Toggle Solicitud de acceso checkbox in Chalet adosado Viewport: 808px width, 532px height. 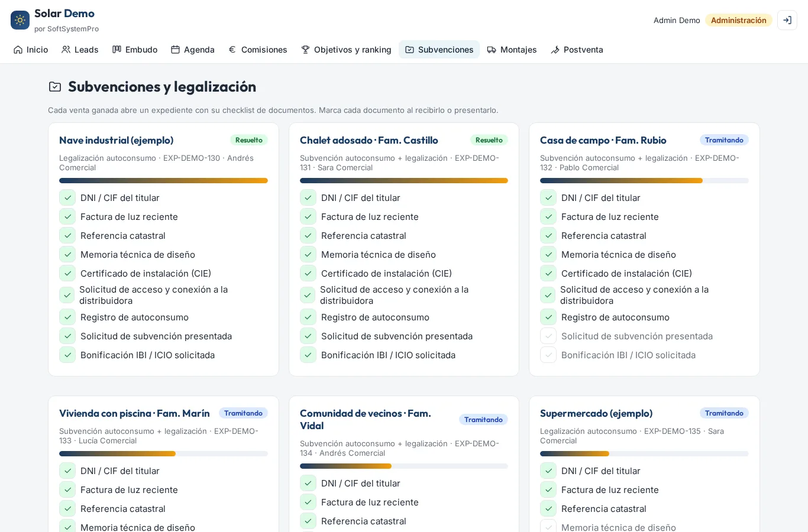(x=308, y=295)
